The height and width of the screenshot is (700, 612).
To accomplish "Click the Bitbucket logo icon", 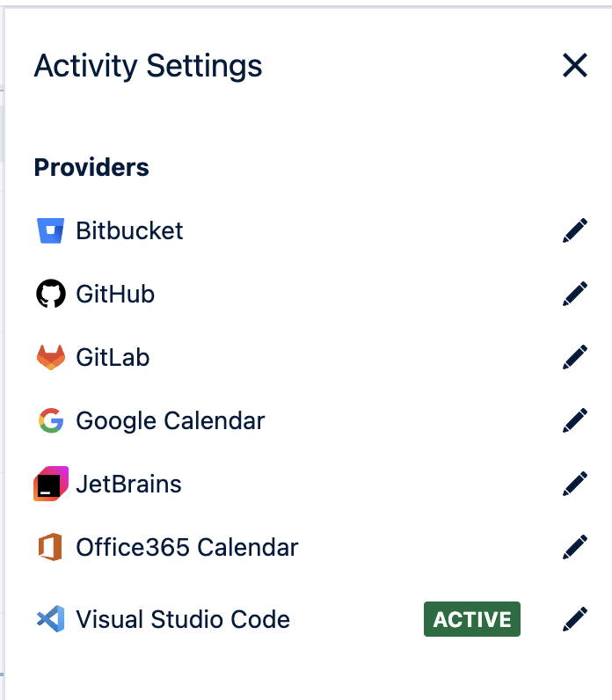I will tap(51, 231).
